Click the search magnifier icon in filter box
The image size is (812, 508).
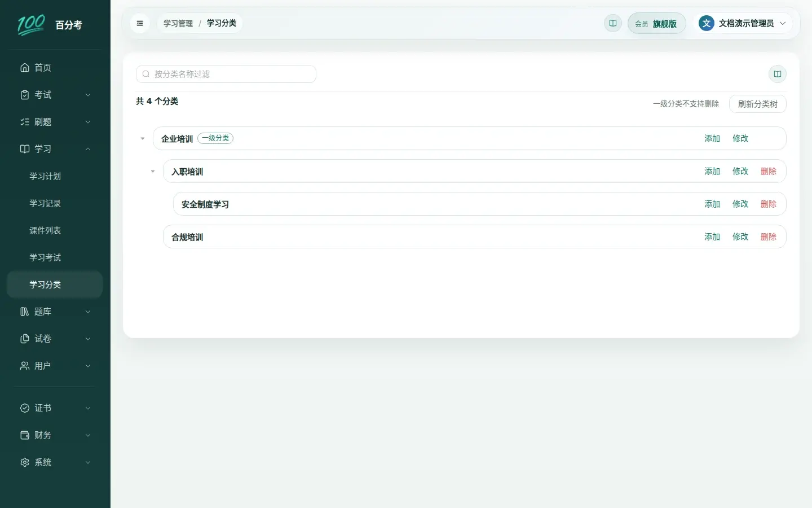146,74
